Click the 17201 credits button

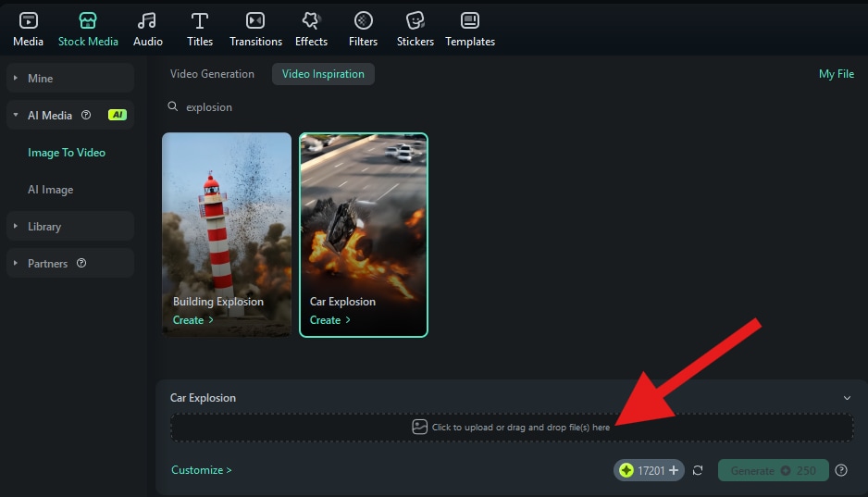(x=649, y=470)
